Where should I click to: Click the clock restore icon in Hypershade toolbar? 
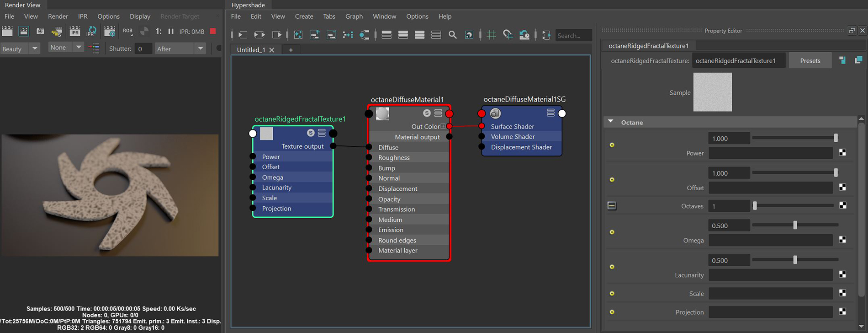point(524,35)
